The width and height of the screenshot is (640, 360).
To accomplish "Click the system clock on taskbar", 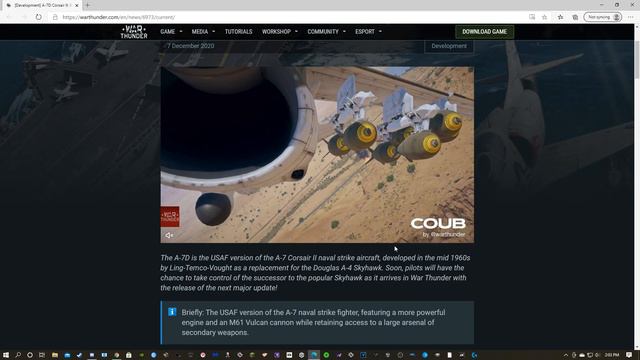I will pyautogui.click(x=611, y=355).
